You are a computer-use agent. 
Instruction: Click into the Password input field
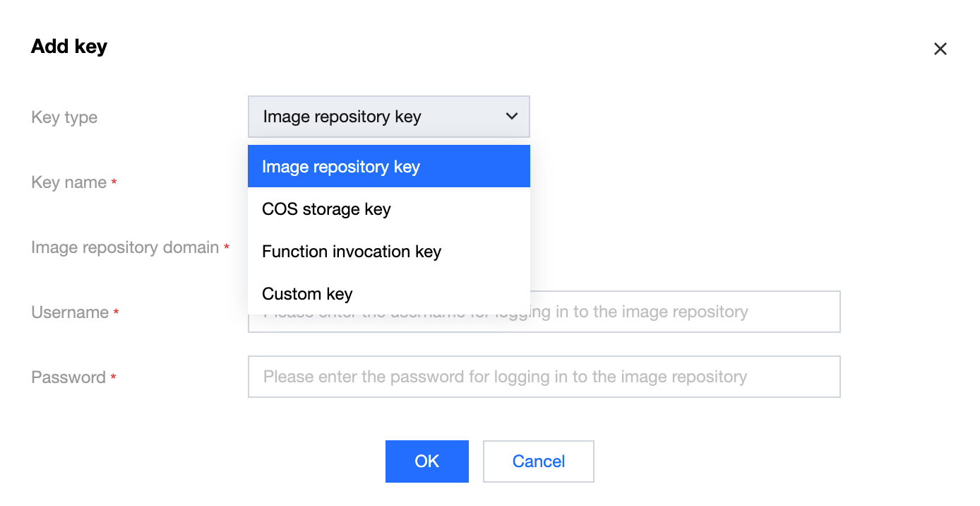(544, 377)
